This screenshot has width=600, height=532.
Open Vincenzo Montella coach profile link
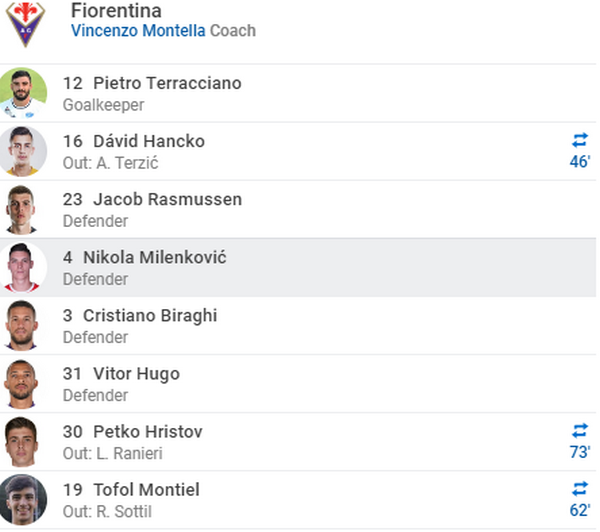[138, 30]
